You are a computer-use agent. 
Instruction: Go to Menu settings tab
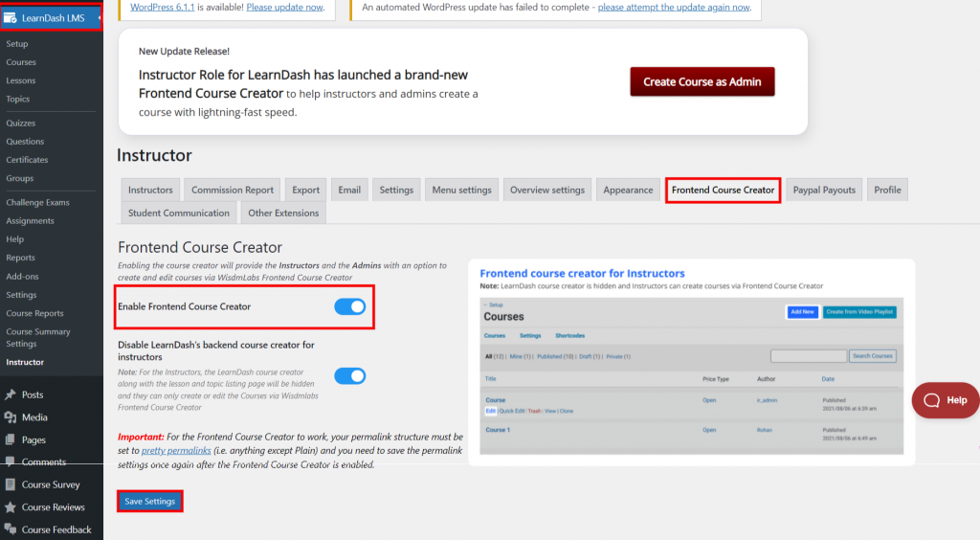(x=462, y=190)
